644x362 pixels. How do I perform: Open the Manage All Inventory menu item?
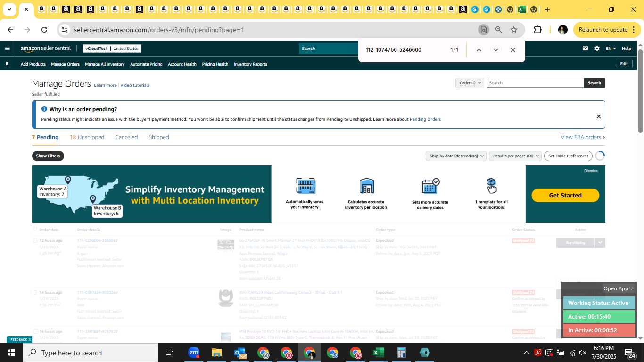(x=105, y=64)
